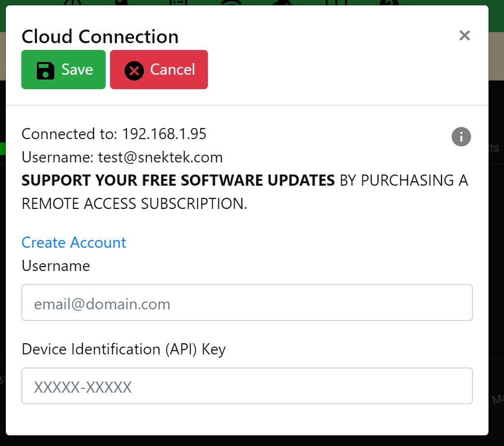Click the checklist icon in the top bar
Viewport: 504px width, 446px height.
(179, 2)
